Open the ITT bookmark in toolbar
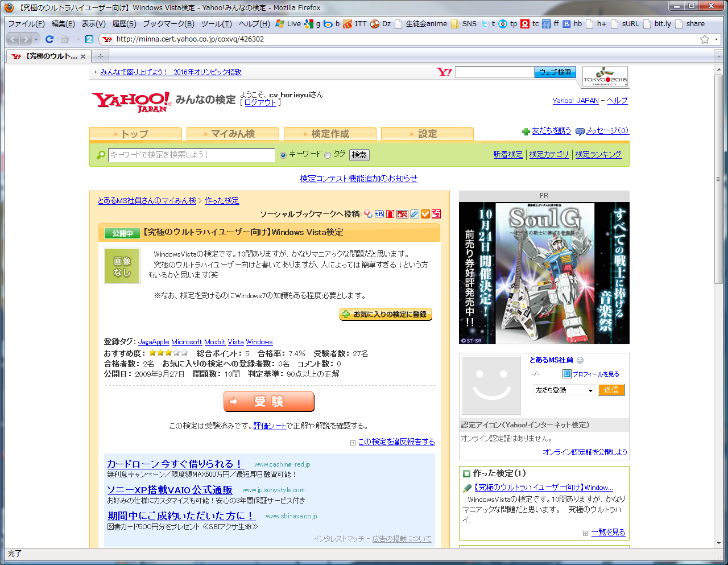The width and height of the screenshot is (728, 565). click(355, 24)
